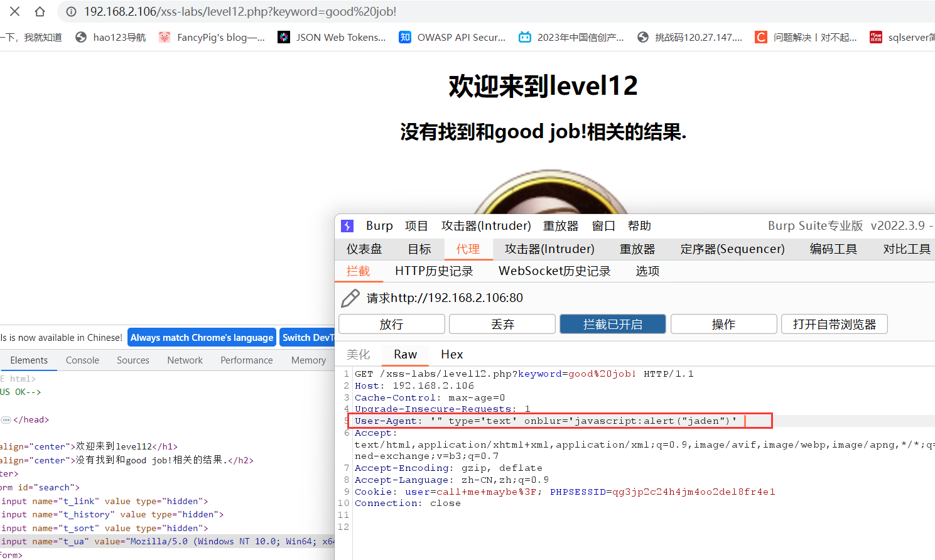935x560 pixels.
Task: Click the pencil edit icon beside request URL
Action: click(x=350, y=298)
